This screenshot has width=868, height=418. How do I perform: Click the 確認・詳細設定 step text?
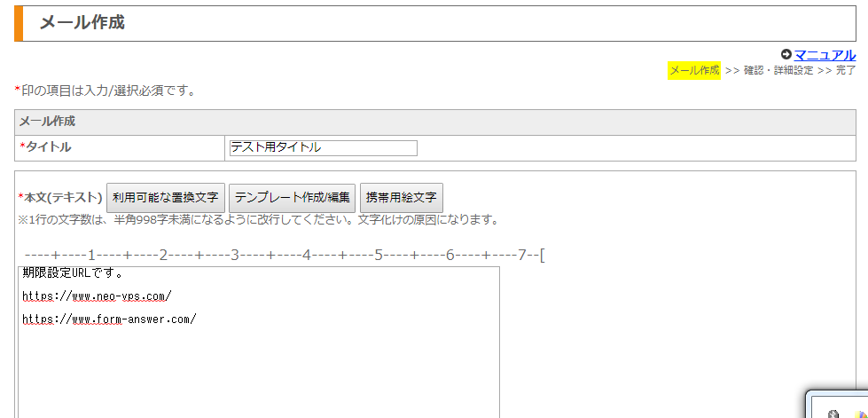click(778, 70)
